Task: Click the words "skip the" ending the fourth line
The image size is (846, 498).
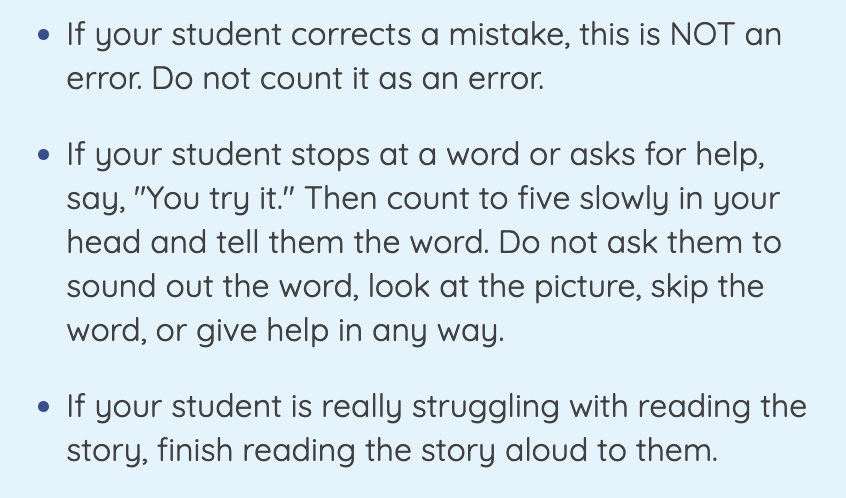Action: (x=707, y=287)
